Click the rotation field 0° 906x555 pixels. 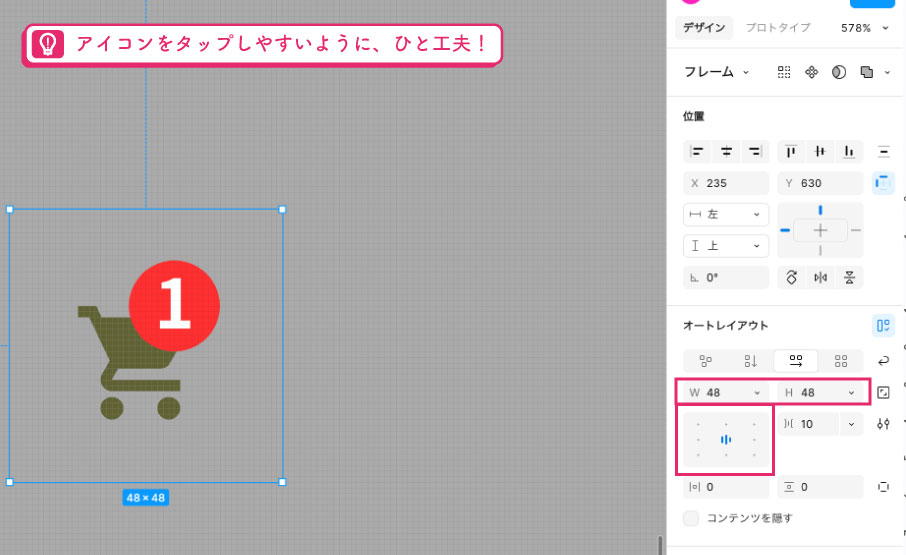pyautogui.click(x=726, y=277)
